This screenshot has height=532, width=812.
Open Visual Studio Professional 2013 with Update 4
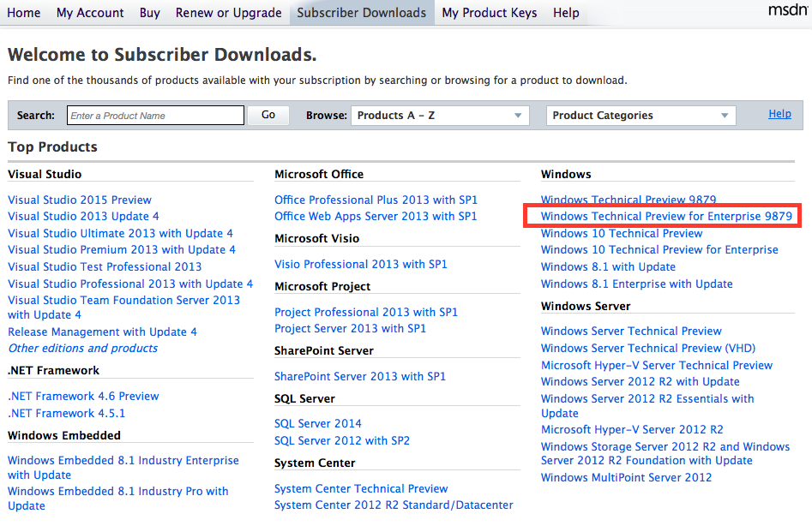[x=130, y=284]
